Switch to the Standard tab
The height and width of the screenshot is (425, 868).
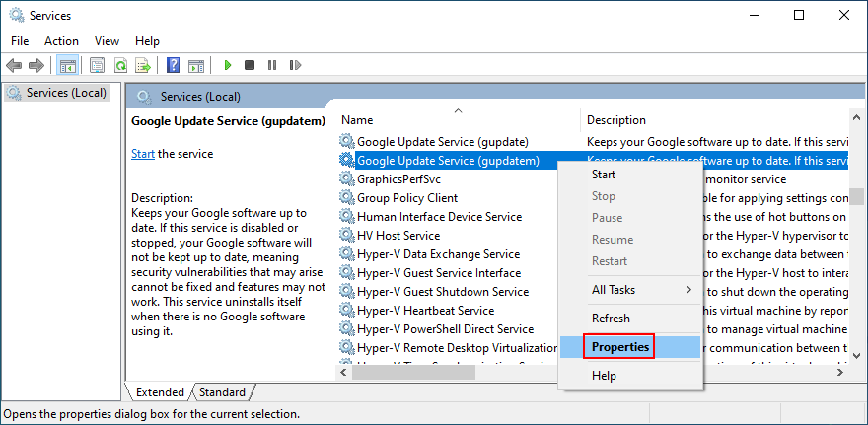click(x=222, y=392)
